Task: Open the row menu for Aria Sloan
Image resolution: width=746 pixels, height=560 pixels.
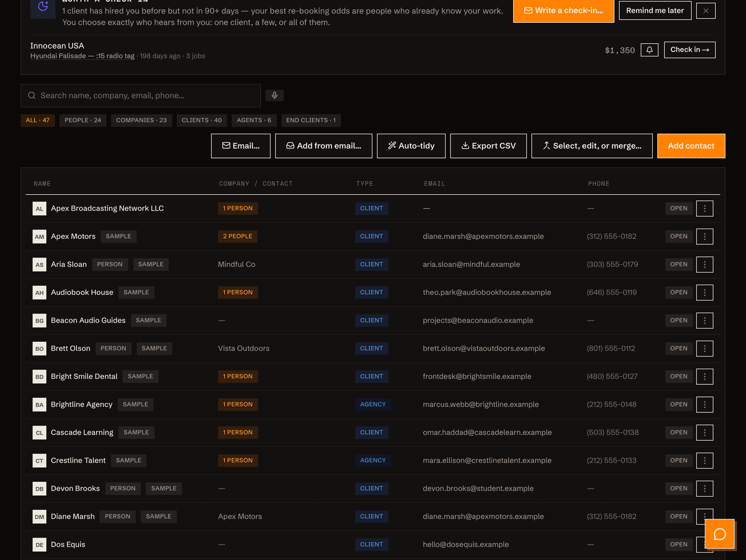Action: point(705,265)
